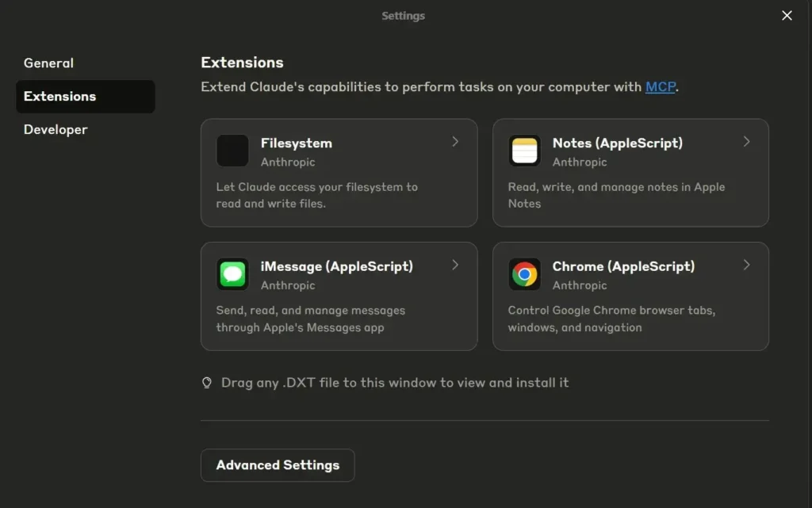
Task: Click the Apple Notes description text
Action: coord(616,196)
